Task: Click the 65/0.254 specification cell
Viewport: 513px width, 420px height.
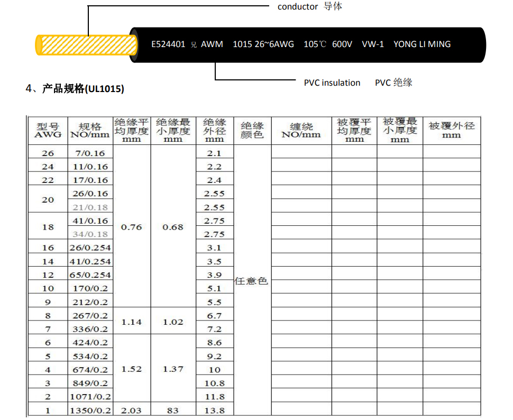Action: coord(90,275)
